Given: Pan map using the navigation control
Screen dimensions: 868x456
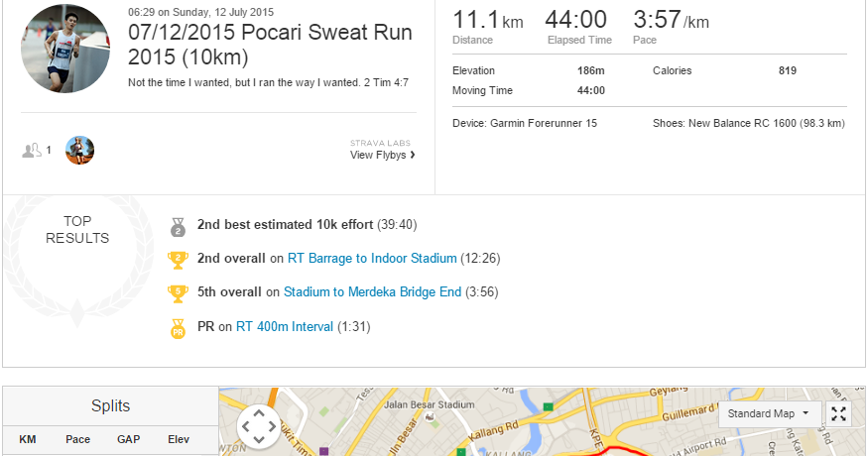Looking at the screenshot, I should (x=259, y=426).
